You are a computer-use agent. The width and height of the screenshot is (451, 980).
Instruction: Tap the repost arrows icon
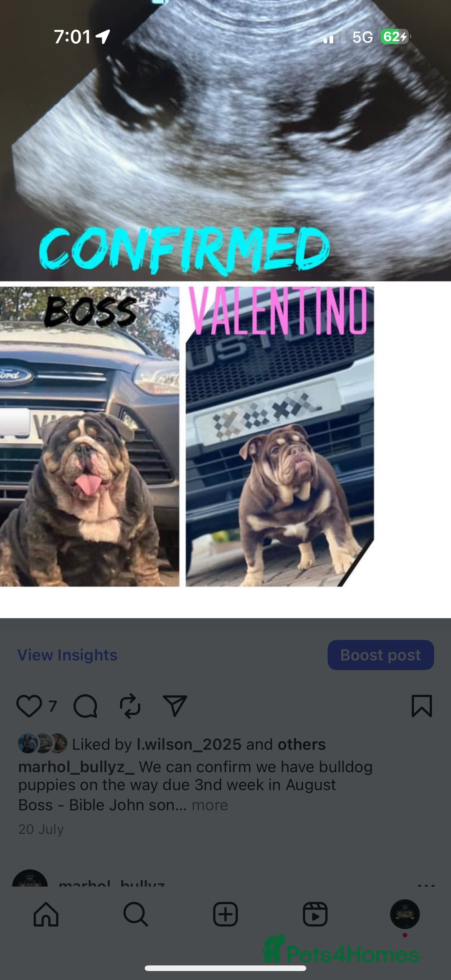pos(130,706)
